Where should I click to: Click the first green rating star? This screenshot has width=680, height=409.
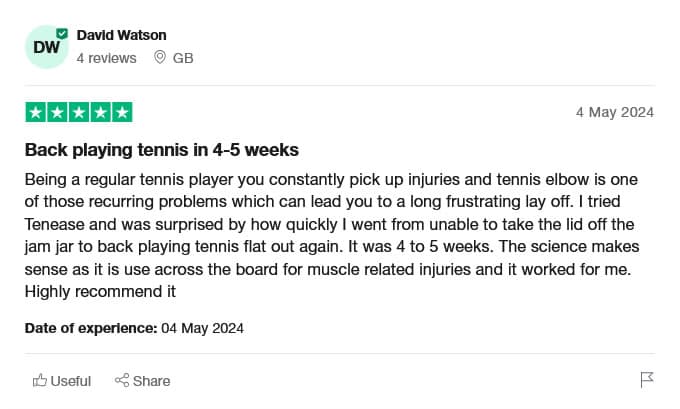36,112
